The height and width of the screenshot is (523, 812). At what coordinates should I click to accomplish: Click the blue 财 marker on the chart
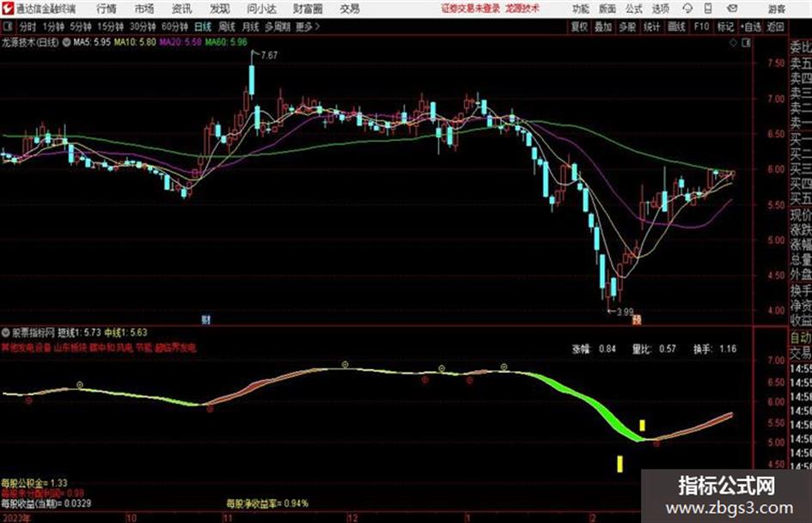click(205, 319)
